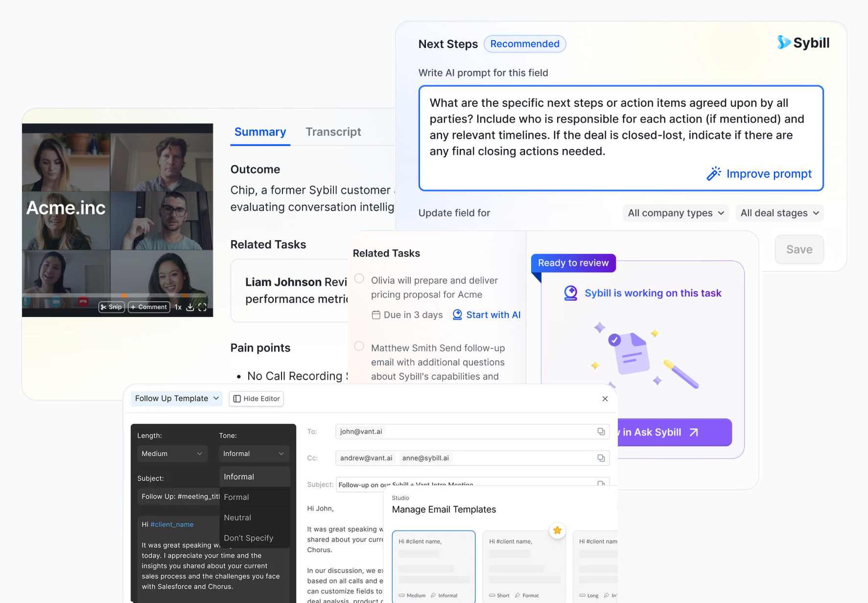Click the Sybill working-on-task icon

click(x=571, y=293)
